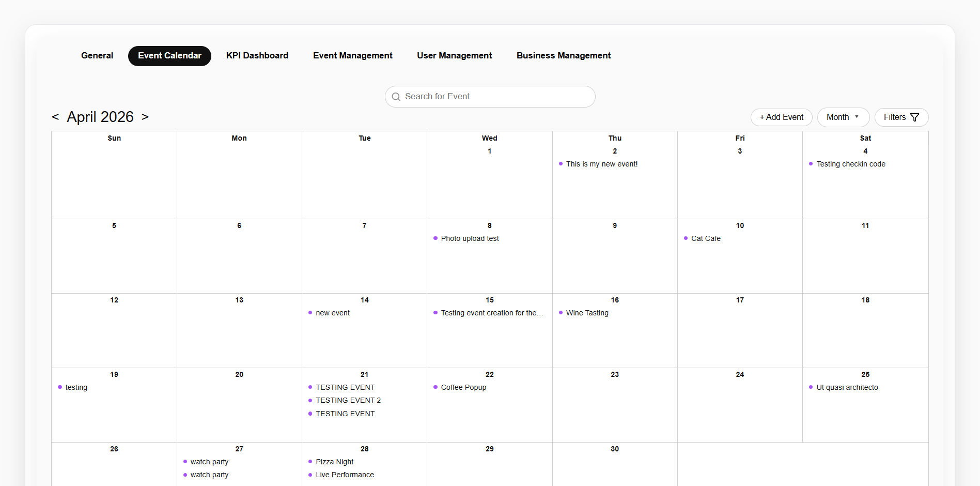Open 'This is my new event!' event
The height and width of the screenshot is (486, 980).
pyautogui.click(x=602, y=164)
